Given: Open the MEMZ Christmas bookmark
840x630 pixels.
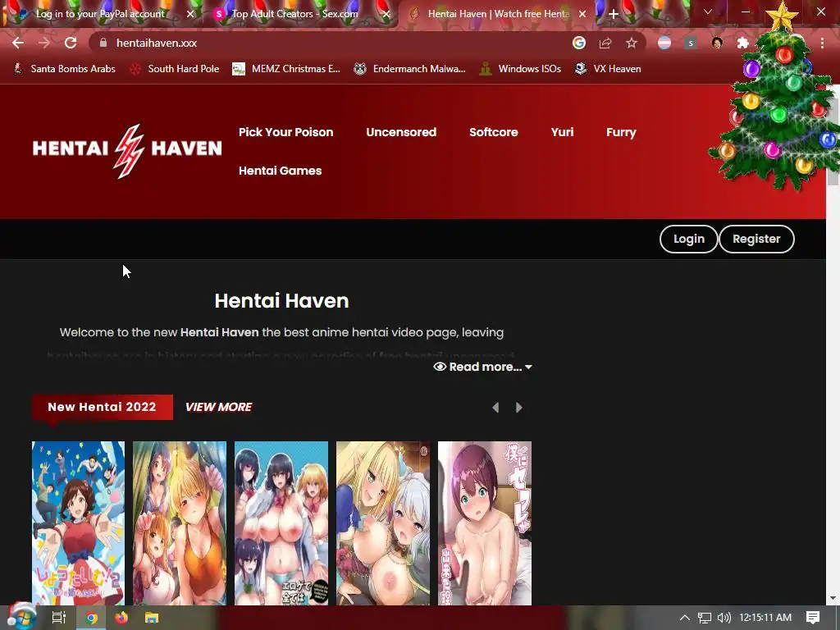Looking at the screenshot, I should click(x=286, y=69).
